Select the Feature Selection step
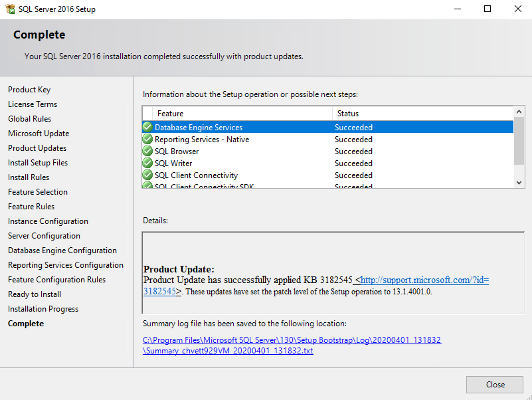This screenshot has width=532, height=400. pyautogui.click(x=38, y=192)
